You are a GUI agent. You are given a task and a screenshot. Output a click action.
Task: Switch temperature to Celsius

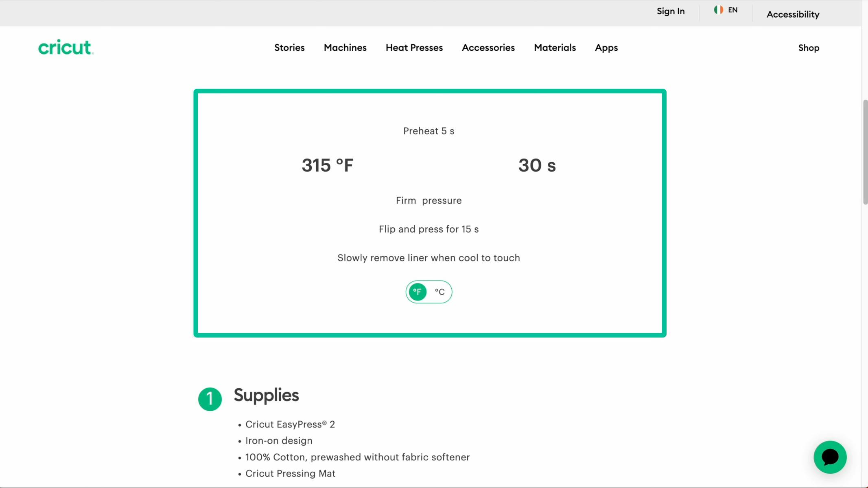pyautogui.click(x=439, y=292)
